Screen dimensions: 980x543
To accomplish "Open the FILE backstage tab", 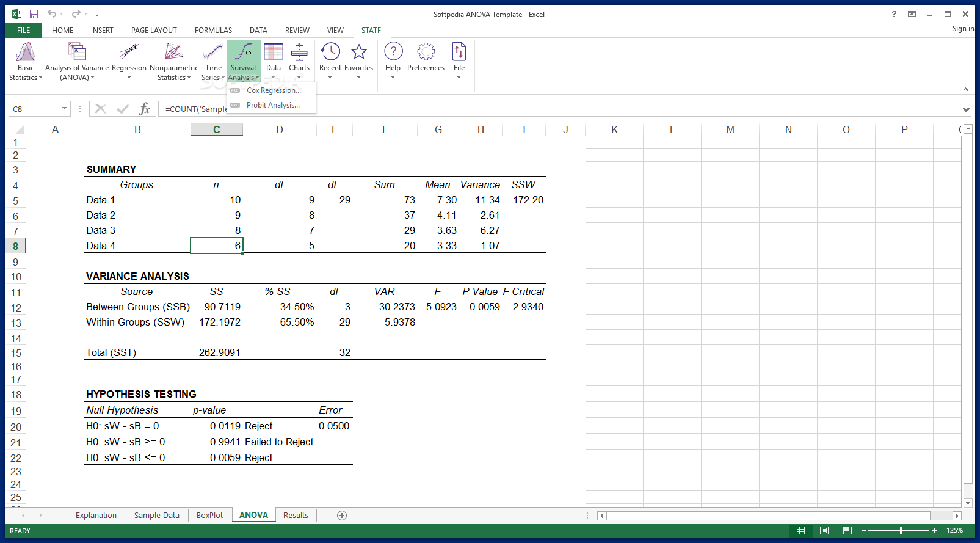I will pos(24,30).
